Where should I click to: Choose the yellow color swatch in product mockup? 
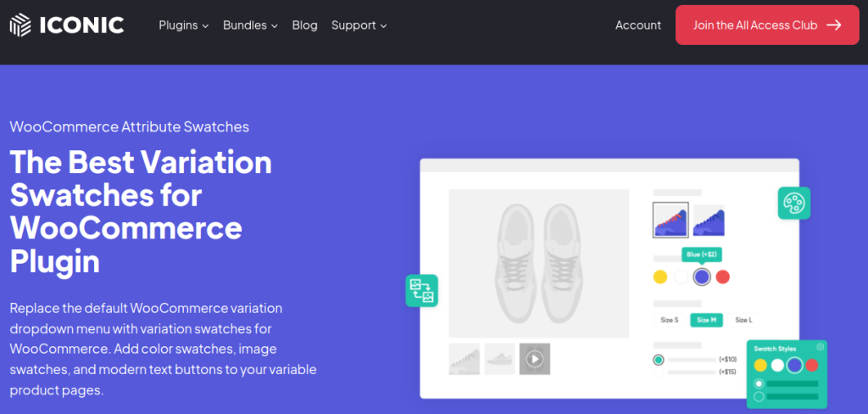[x=659, y=277]
